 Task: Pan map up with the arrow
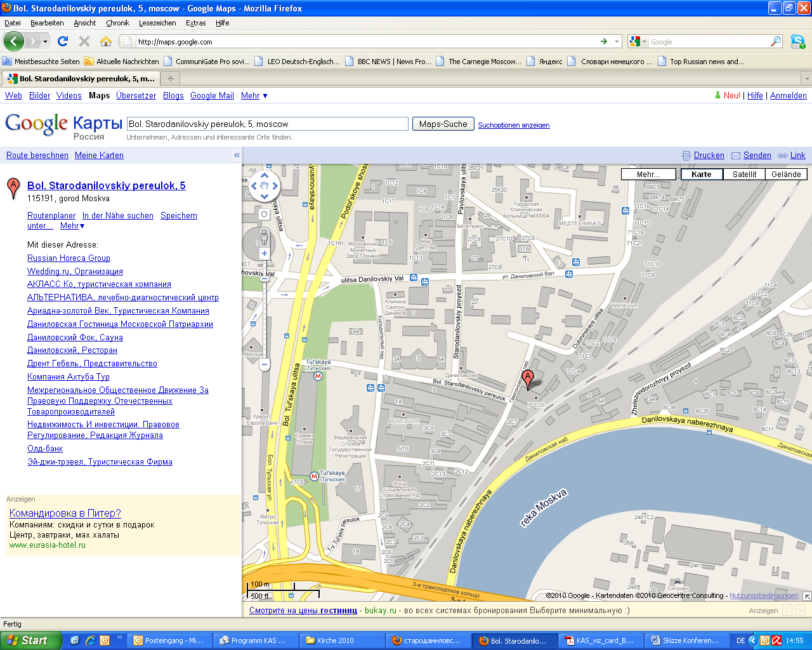[265, 175]
